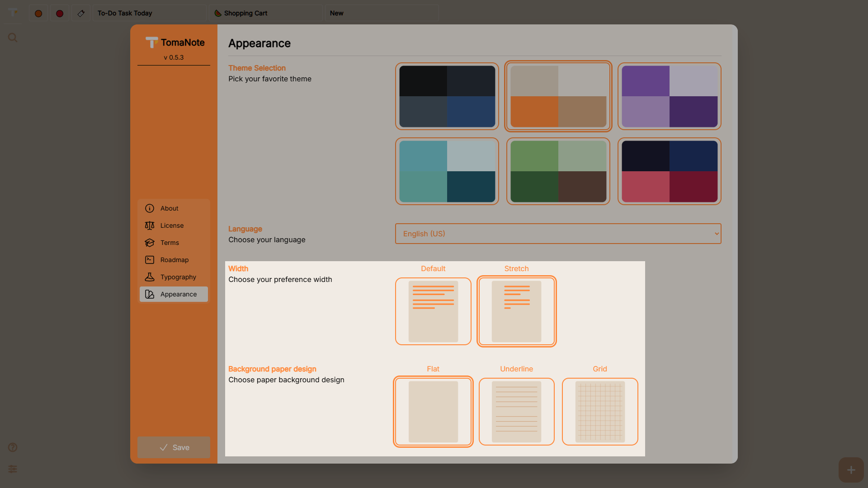Click the Terms graduation cap icon
Image resolution: width=868 pixels, height=488 pixels.
(150, 243)
